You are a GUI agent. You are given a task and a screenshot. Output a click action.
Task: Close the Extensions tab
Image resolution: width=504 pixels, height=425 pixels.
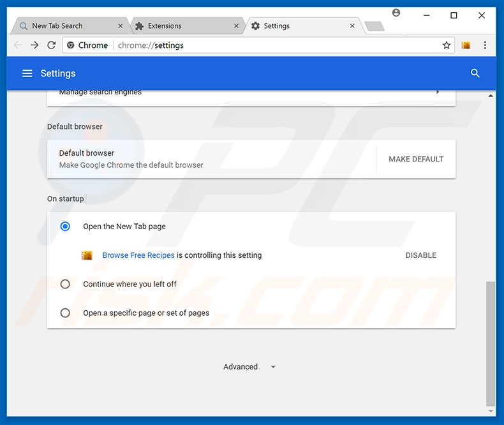click(x=236, y=26)
